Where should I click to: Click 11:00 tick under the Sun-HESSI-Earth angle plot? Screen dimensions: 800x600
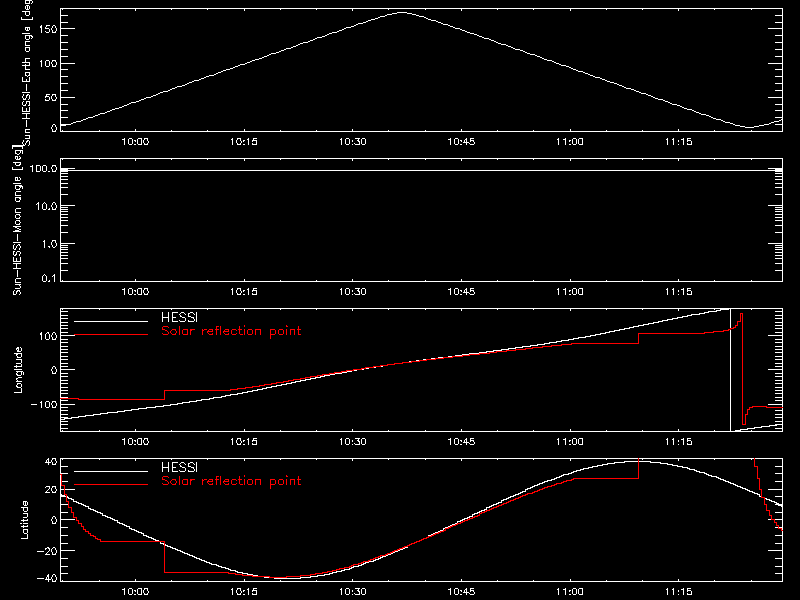pyautogui.click(x=570, y=142)
